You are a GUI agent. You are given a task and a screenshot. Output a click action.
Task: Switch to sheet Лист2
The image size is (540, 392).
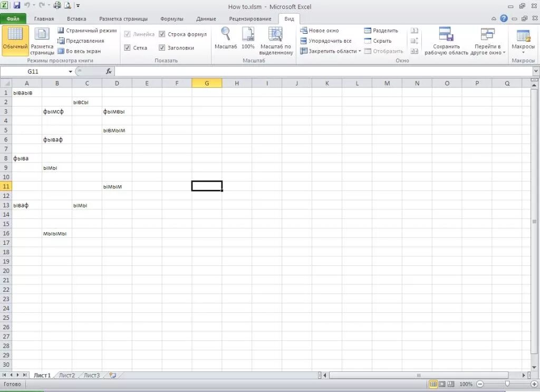pyautogui.click(x=67, y=375)
